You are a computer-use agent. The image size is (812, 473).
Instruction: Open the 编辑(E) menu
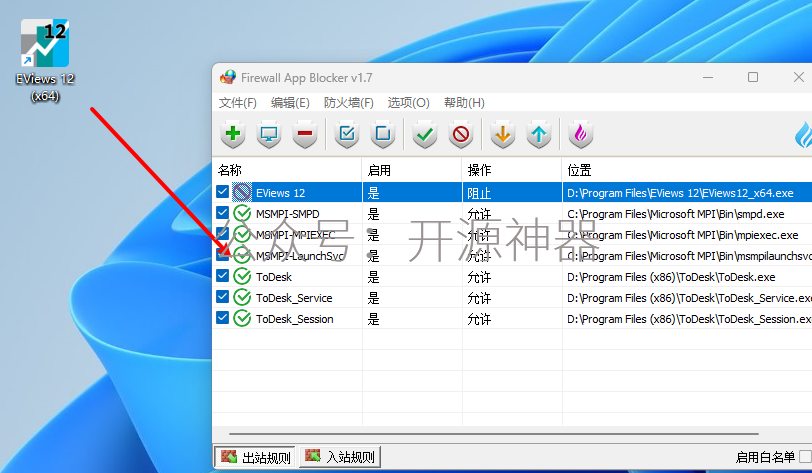pos(290,103)
